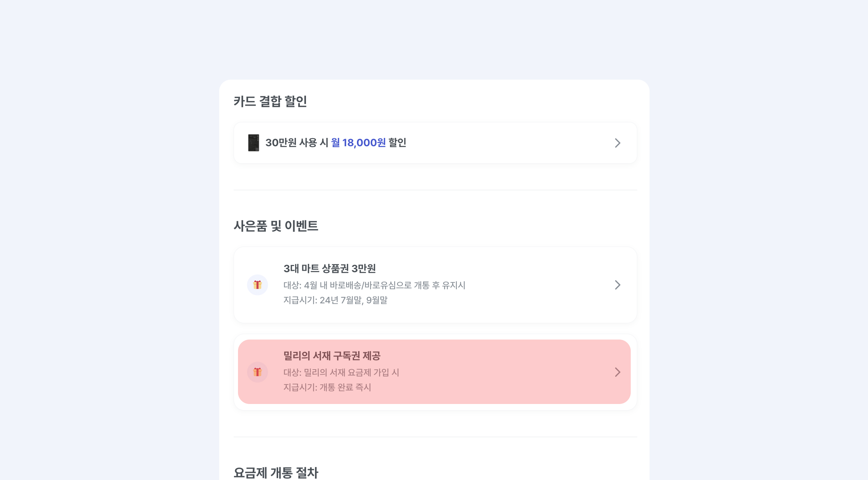
Task: Expand 밀리의 서재 구독권 row chevron
Action: (x=617, y=372)
